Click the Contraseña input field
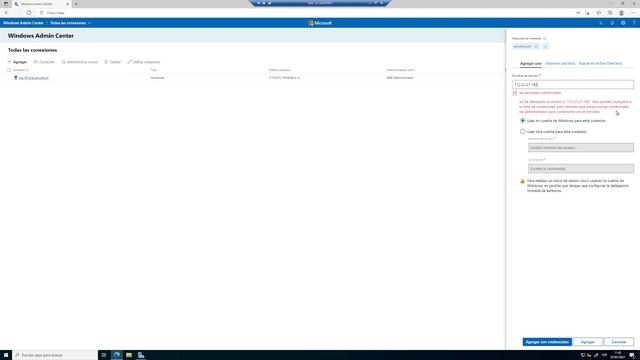This screenshot has width=640, height=360. 581,168
